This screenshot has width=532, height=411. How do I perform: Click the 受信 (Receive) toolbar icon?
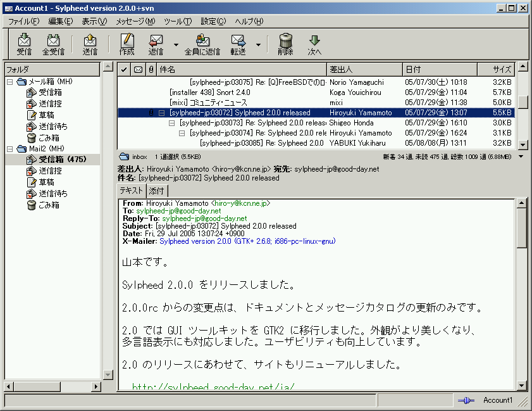(24, 44)
